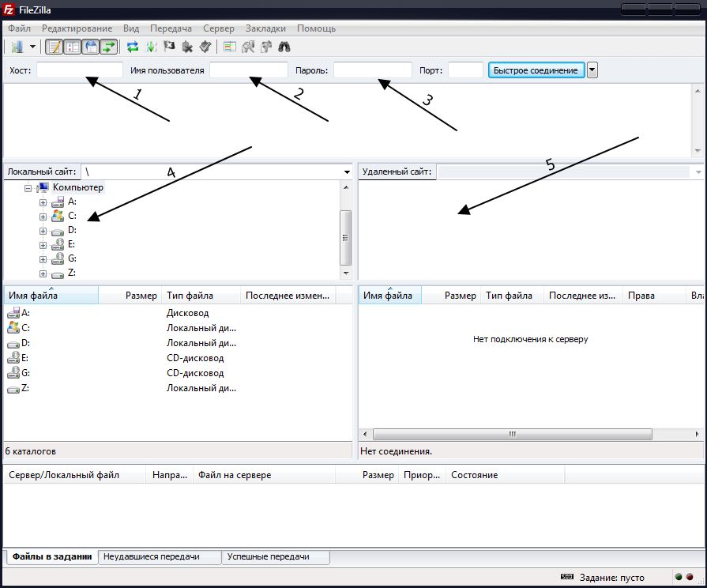
Task: Click the D: drive icon in file list
Action: point(13,344)
